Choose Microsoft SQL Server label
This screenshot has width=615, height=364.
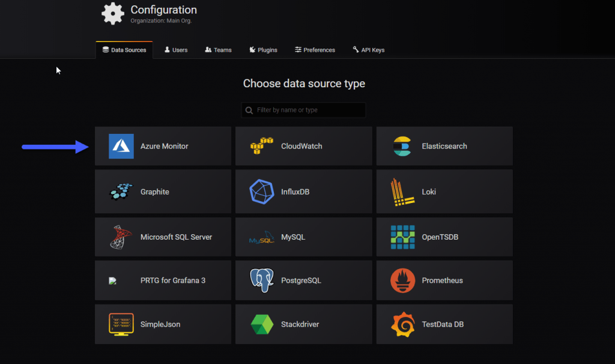[176, 237]
